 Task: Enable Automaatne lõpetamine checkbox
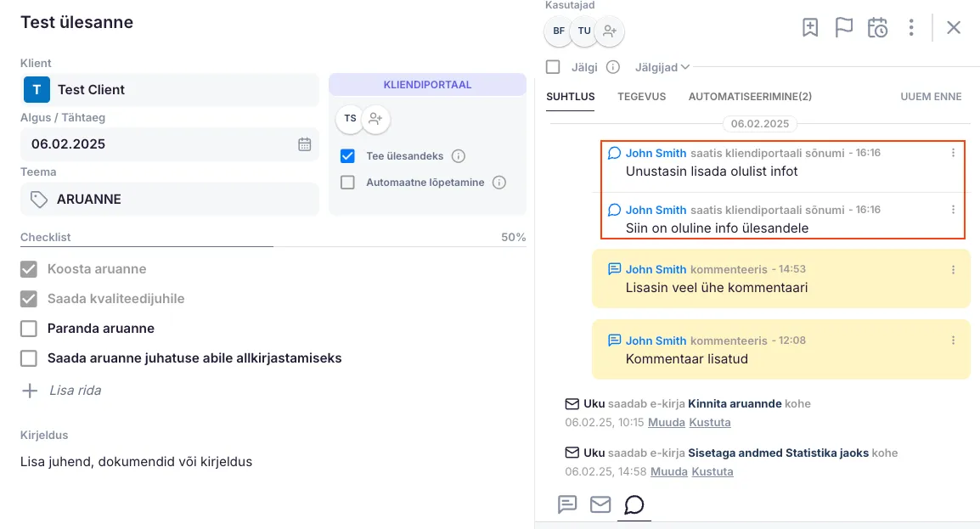tap(347, 183)
